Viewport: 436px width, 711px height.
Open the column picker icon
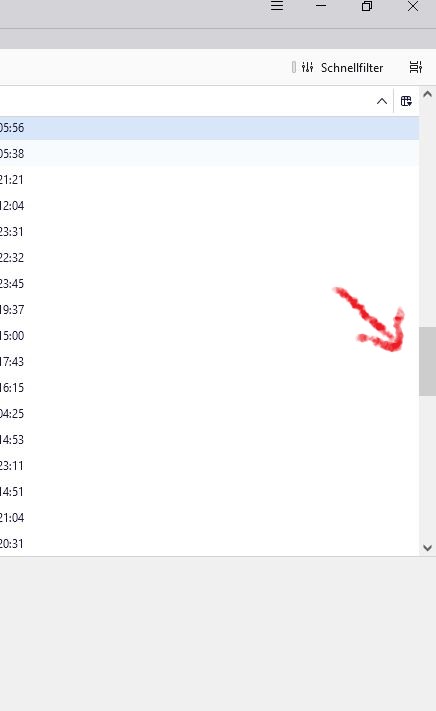tap(406, 101)
